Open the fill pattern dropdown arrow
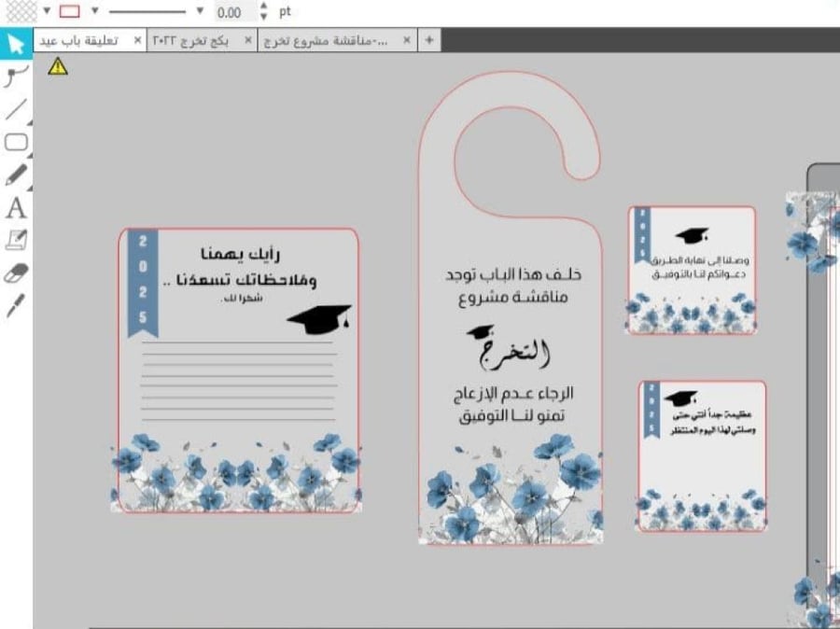 click(x=47, y=10)
